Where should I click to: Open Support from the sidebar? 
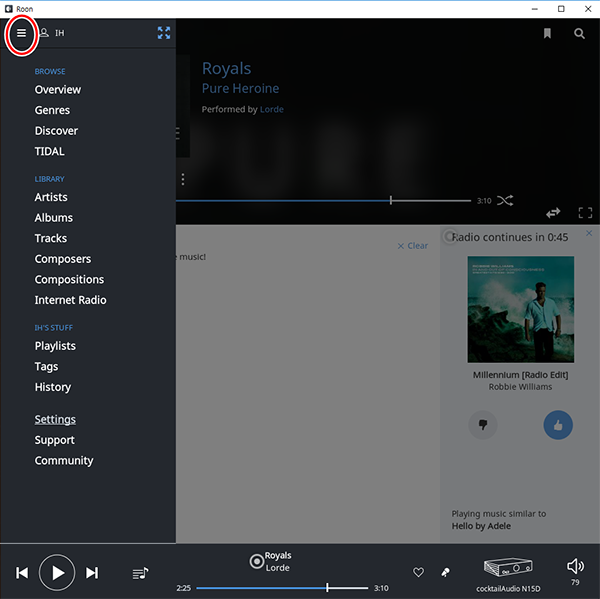click(x=55, y=440)
